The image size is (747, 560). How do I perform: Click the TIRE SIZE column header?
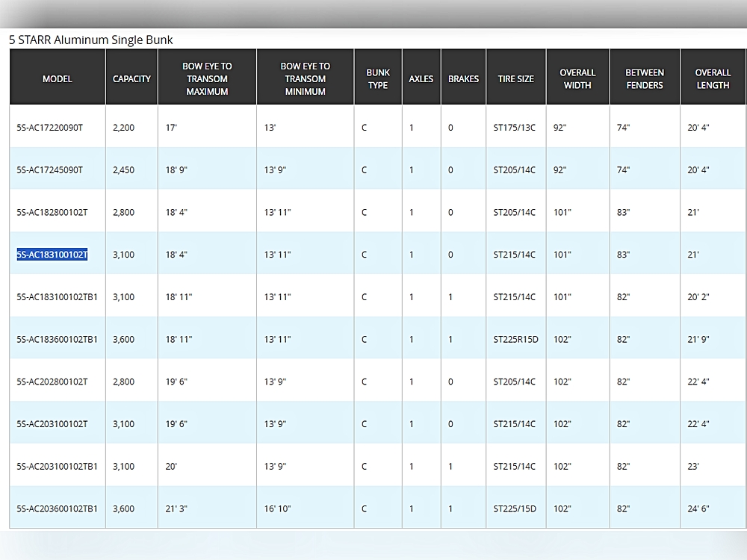click(516, 79)
